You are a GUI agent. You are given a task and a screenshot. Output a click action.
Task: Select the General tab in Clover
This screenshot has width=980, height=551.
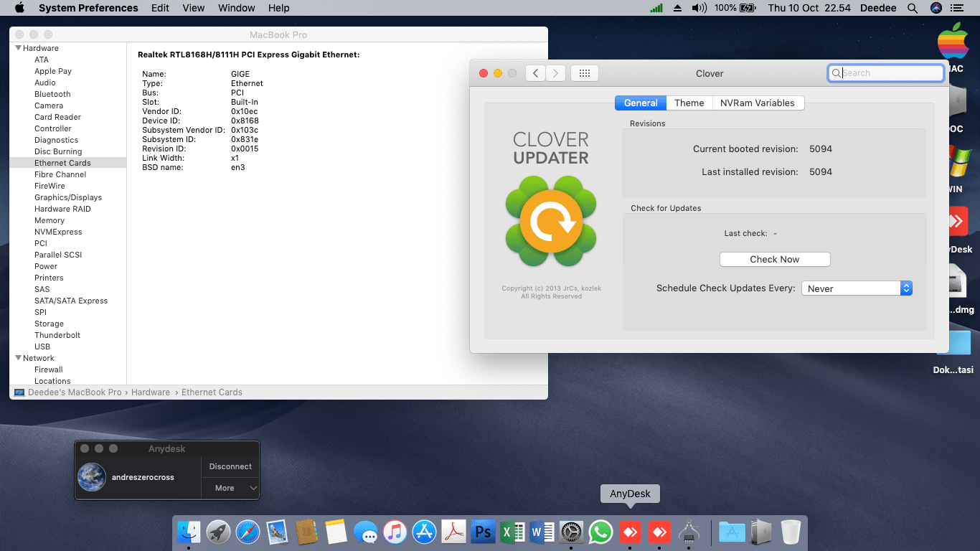click(641, 103)
